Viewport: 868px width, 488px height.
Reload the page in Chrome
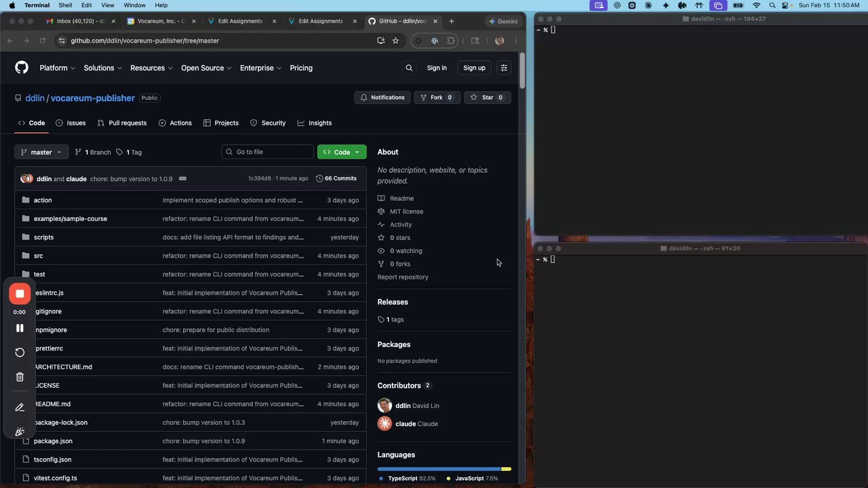coord(42,41)
